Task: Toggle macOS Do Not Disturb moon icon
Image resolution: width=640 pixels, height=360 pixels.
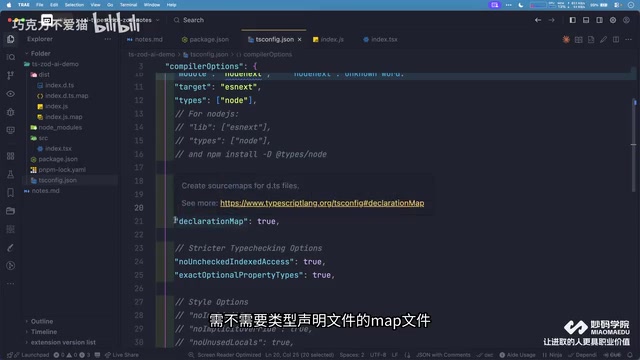Action: (521, 5)
